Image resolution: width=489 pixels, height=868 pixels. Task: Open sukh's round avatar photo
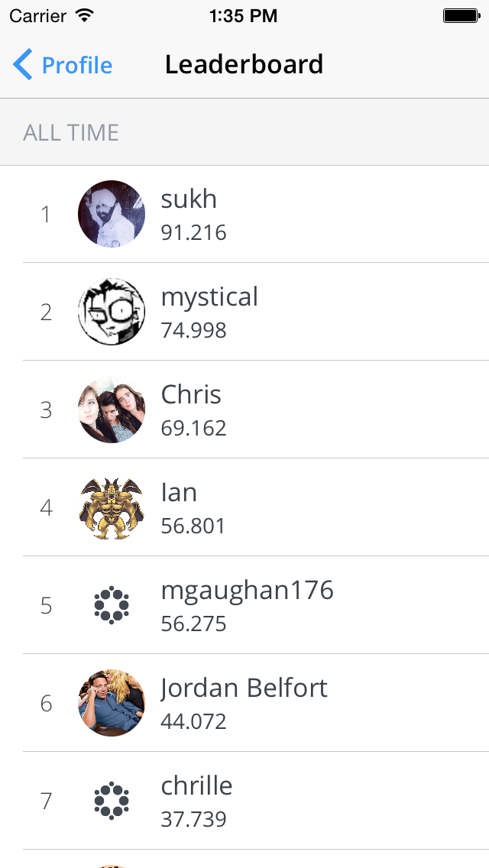[112, 214]
